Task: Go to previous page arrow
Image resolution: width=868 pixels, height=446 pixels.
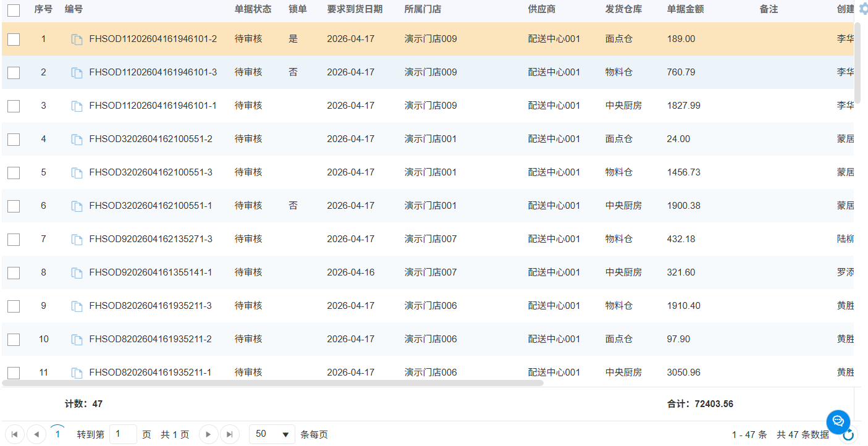Action: 36,434
